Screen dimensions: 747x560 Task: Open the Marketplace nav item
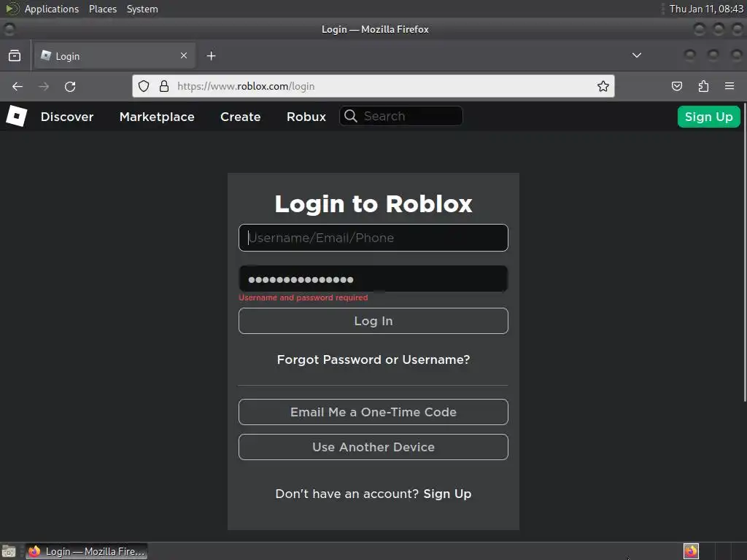tap(158, 117)
